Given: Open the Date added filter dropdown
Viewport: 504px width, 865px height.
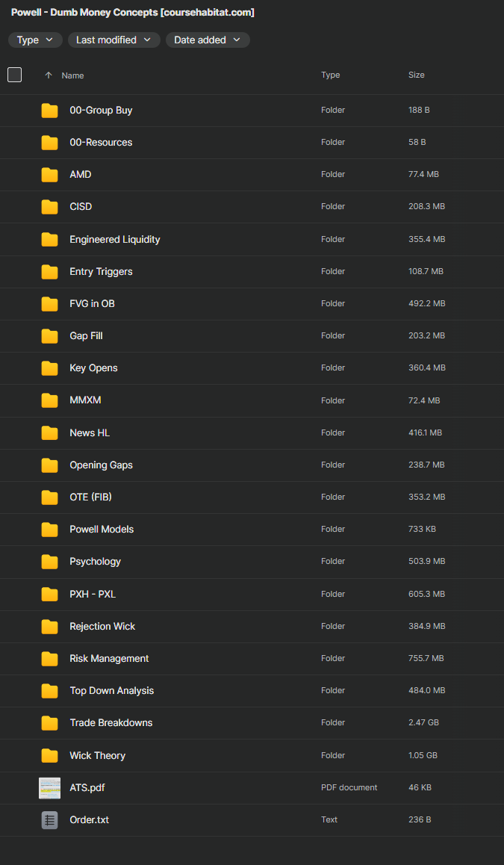Looking at the screenshot, I should click(x=208, y=40).
